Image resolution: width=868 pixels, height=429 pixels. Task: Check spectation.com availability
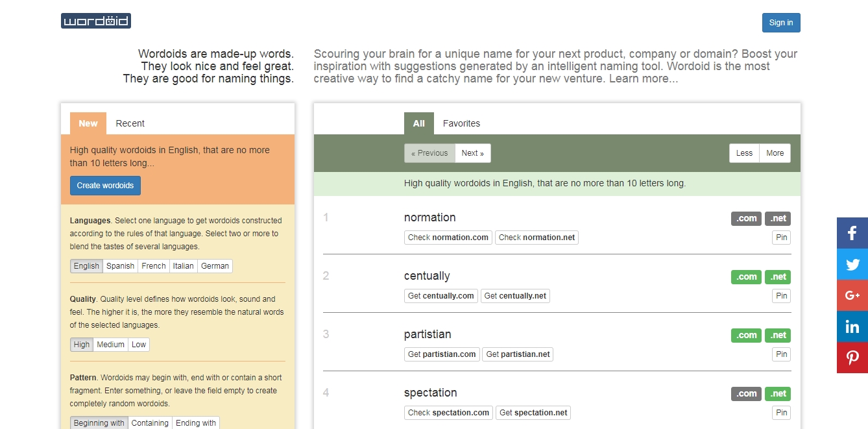coord(448,413)
